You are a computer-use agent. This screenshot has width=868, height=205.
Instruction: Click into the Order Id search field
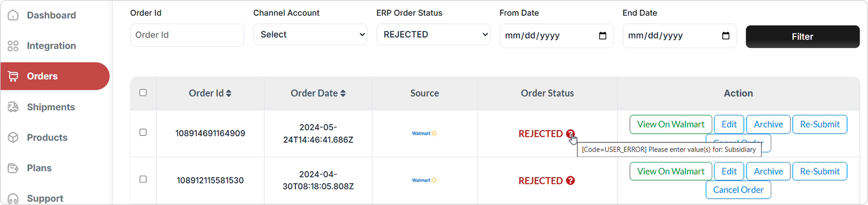click(187, 35)
